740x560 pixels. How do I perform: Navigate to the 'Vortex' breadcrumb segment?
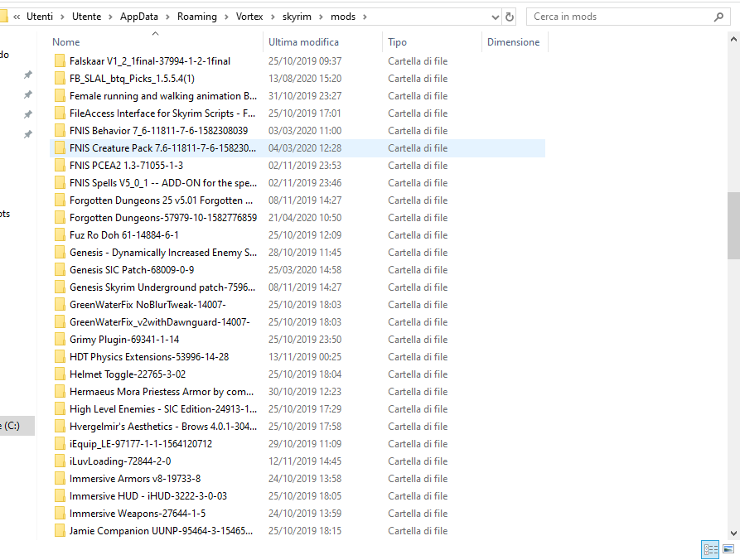tap(249, 17)
